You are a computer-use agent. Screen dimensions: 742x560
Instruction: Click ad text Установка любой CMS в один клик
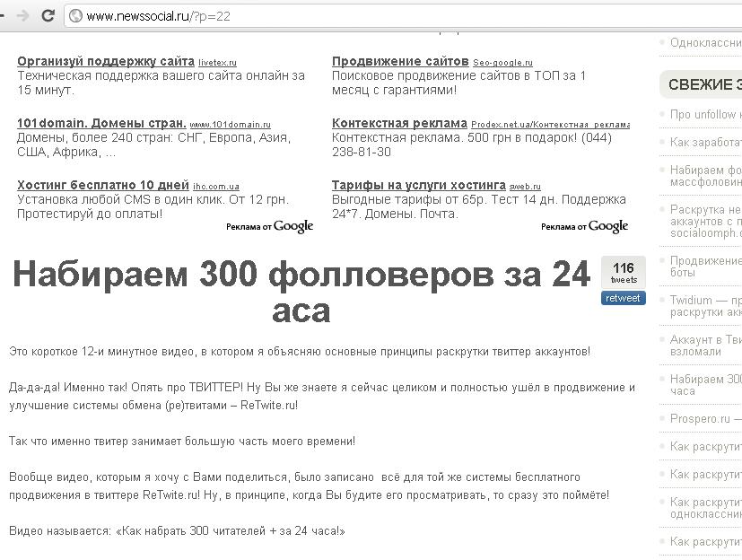pos(153,207)
